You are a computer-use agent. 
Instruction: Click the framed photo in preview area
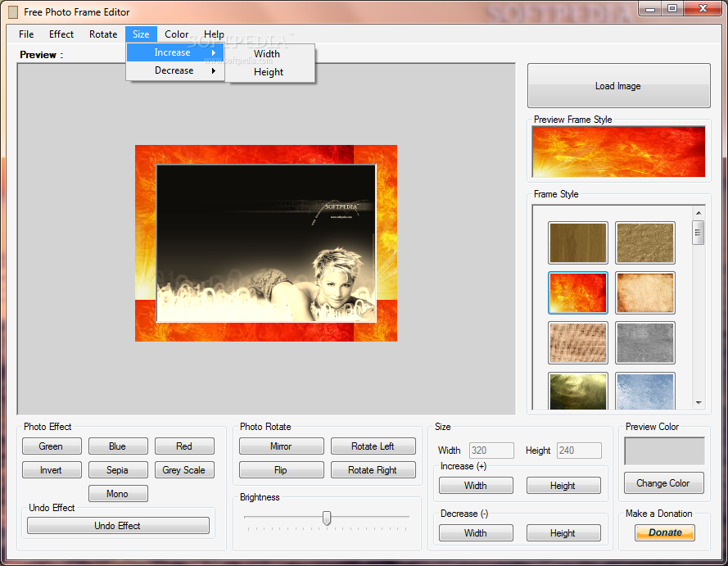pyautogui.click(x=266, y=243)
